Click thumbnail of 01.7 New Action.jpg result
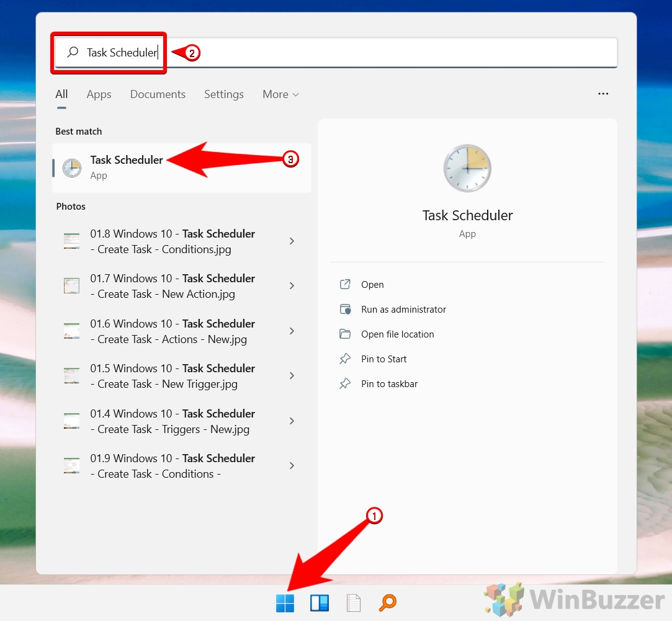672x621 pixels. [71, 285]
